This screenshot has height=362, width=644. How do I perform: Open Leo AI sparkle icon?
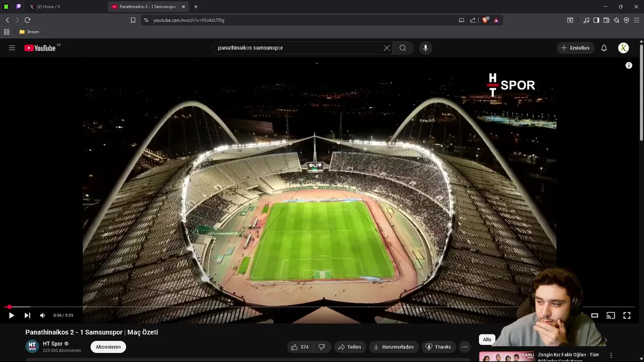tap(616, 20)
